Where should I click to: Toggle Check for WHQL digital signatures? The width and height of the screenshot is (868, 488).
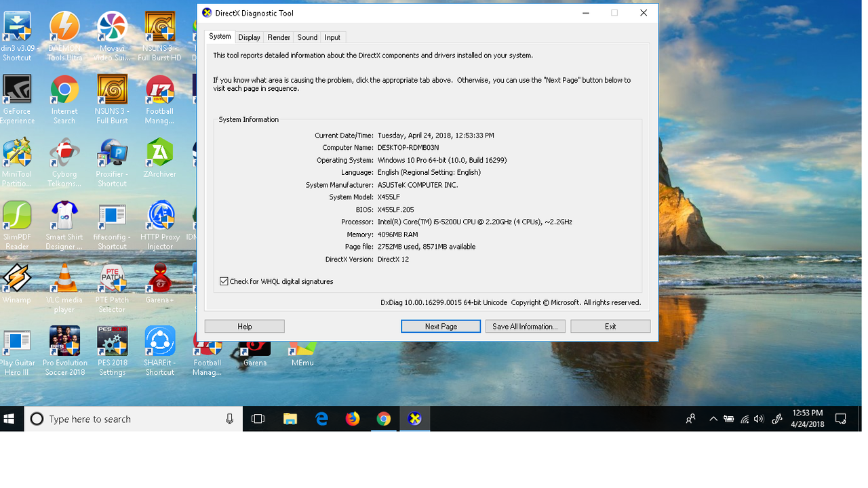[224, 281]
